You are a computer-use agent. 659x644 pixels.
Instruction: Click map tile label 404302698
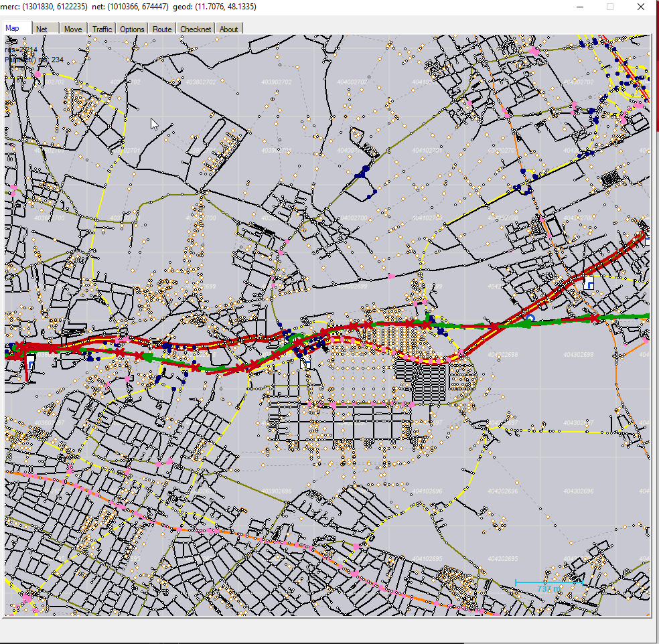coord(580,354)
